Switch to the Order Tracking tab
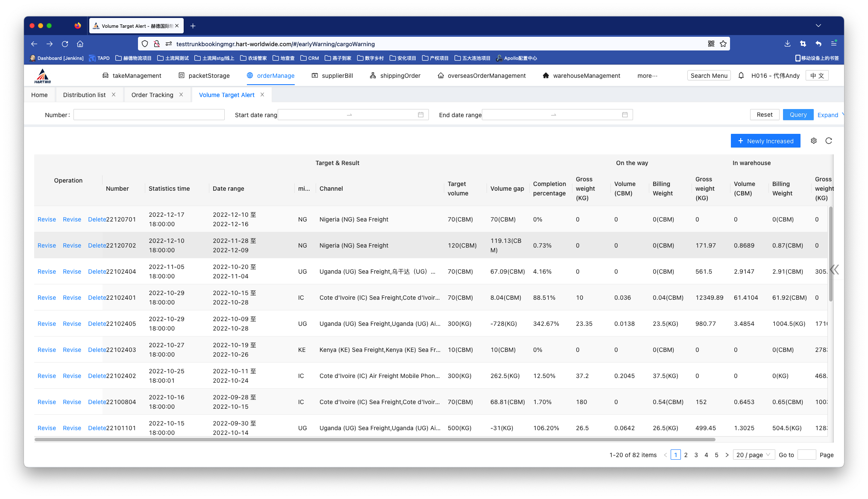 (x=152, y=95)
